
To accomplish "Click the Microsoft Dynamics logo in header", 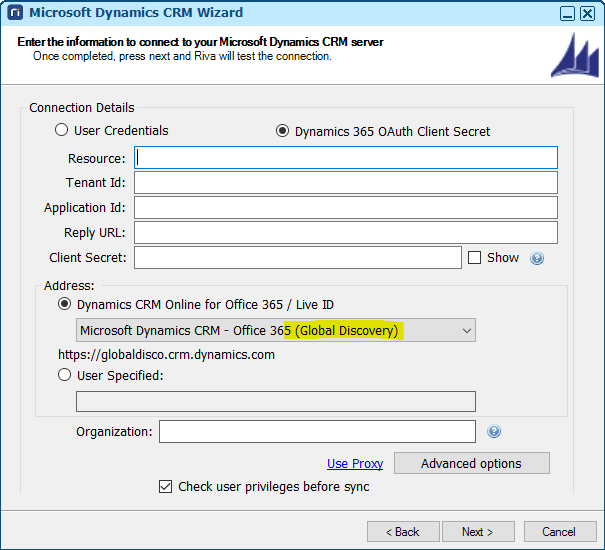I will tap(574, 55).
